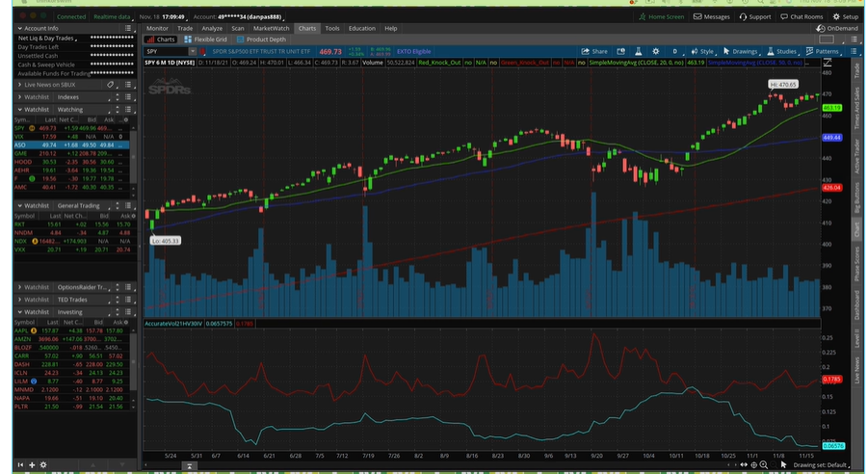Open the MarketWatch tab
The height and width of the screenshot is (474, 868).
pos(272,28)
